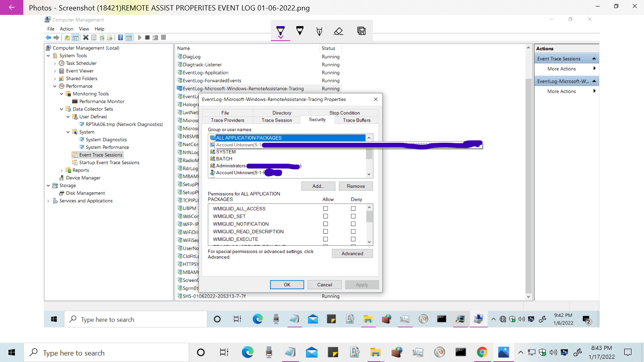Image resolution: width=644 pixels, height=362 pixels.
Task: Collapse the System Tools tree node
Action: (48, 56)
